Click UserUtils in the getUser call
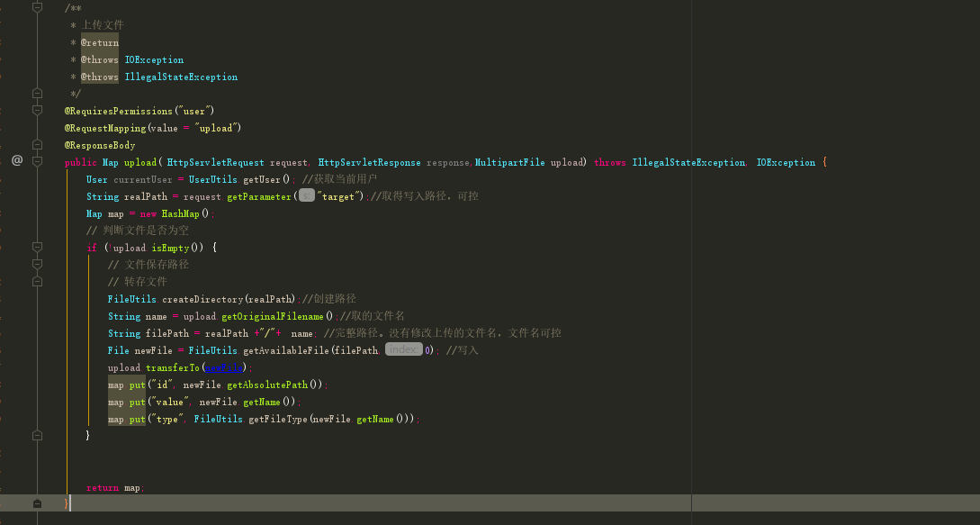980x525 pixels. tap(212, 179)
